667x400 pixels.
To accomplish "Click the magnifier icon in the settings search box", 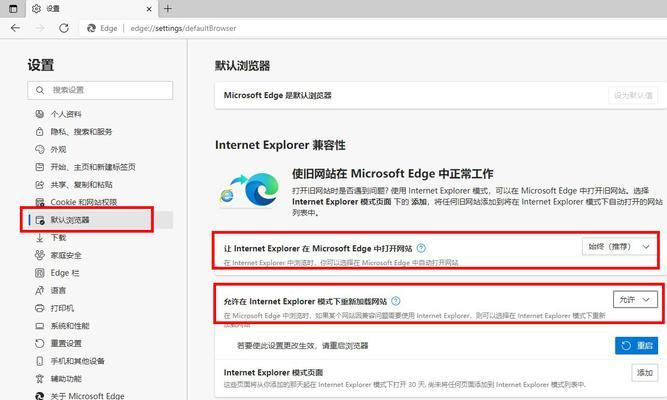I will pos(40,90).
